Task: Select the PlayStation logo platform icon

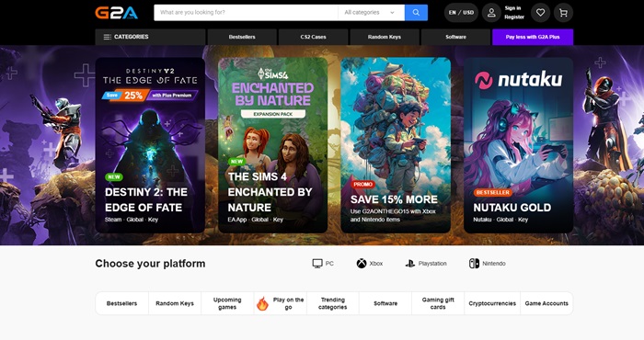Action: [410, 264]
